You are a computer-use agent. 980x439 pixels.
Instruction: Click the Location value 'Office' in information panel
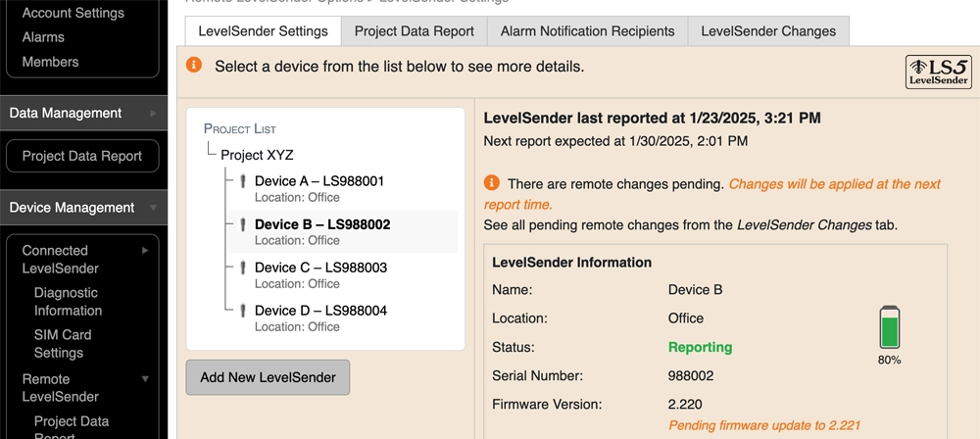click(686, 318)
